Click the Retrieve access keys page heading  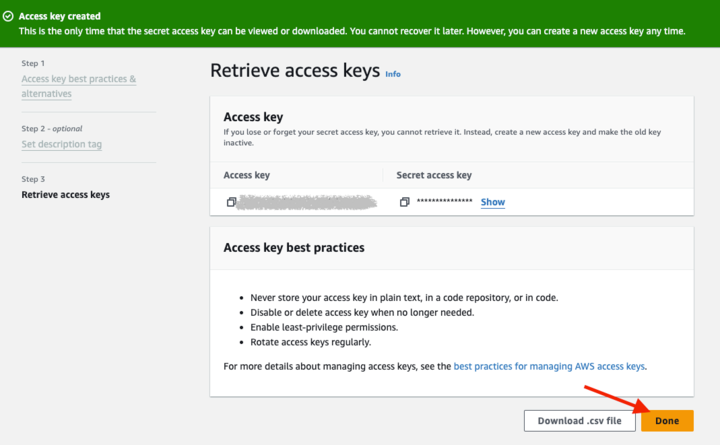[x=295, y=71]
